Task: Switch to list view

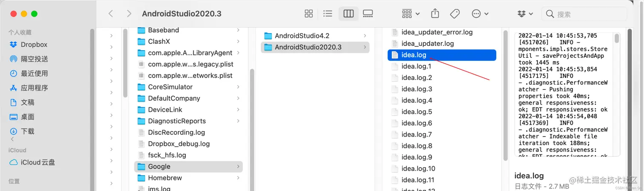Action: coord(328,14)
